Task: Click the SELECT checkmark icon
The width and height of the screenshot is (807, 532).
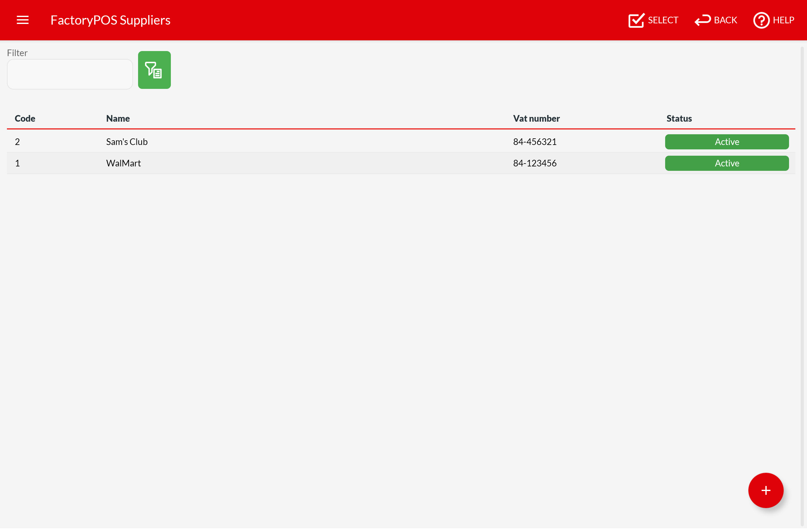Action: [x=636, y=20]
